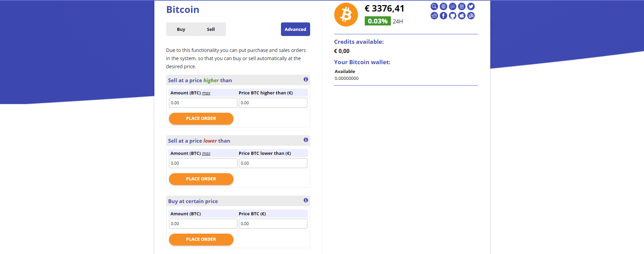The height and width of the screenshot is (254, 644).
Task: Click the € 0,00 credits value
Action: click(342, 51)
